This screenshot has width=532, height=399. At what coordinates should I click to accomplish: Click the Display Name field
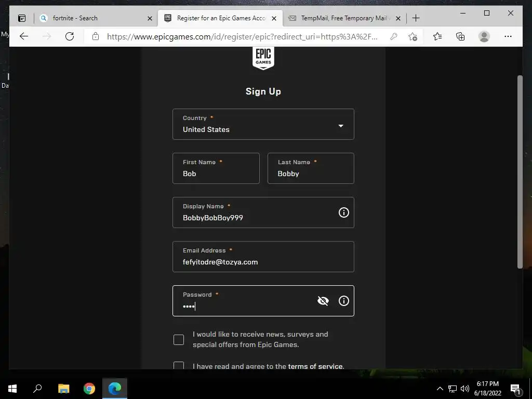[263, 212]
